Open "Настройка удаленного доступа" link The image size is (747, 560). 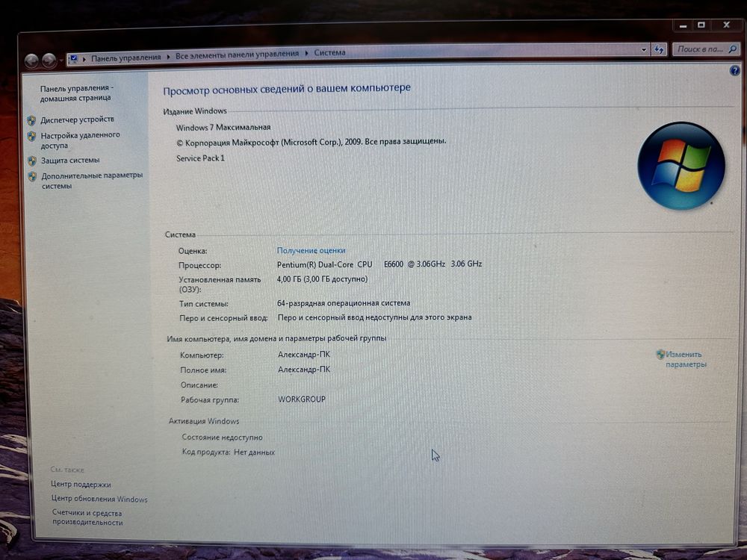click(80, 140)
